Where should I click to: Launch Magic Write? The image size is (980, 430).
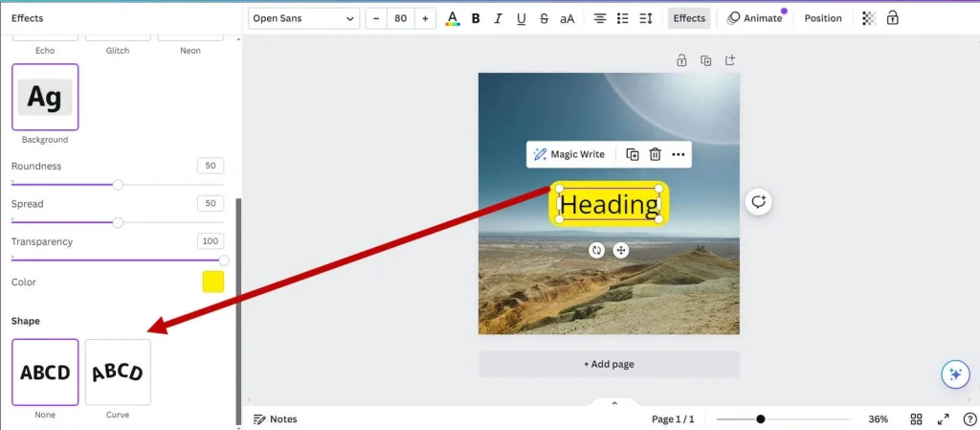tap(569, 154)
